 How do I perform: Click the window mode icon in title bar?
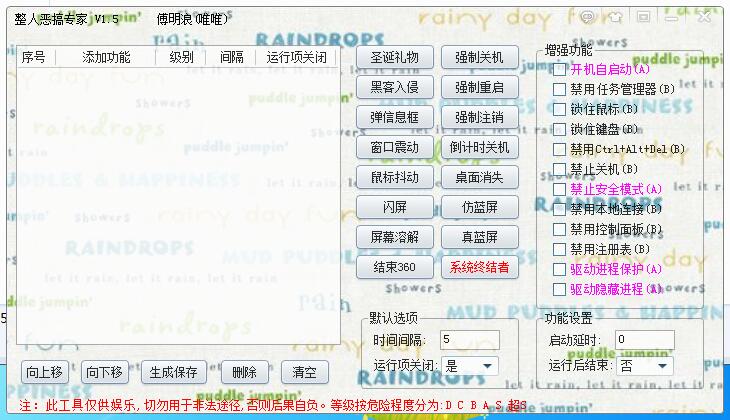pos(643,17)
